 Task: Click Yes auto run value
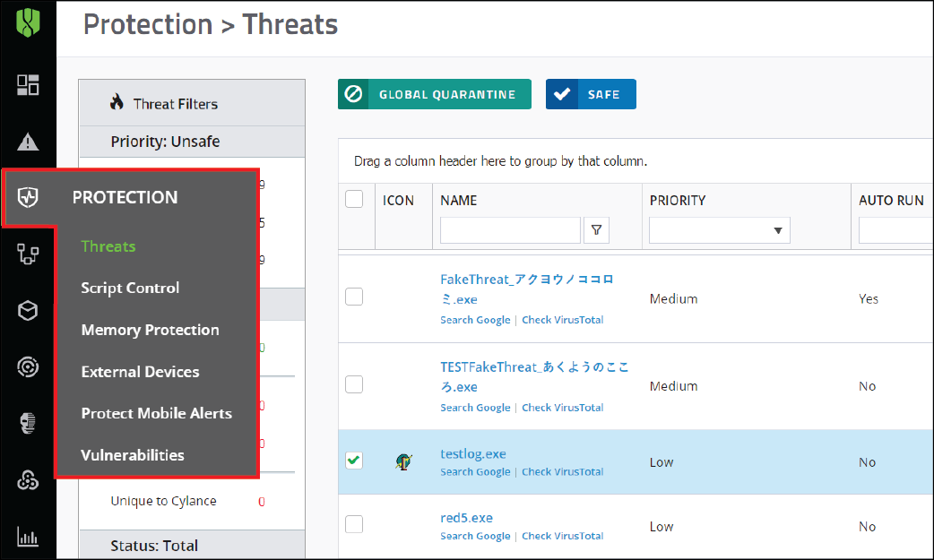pyautogui.click(x=869, y=299)
